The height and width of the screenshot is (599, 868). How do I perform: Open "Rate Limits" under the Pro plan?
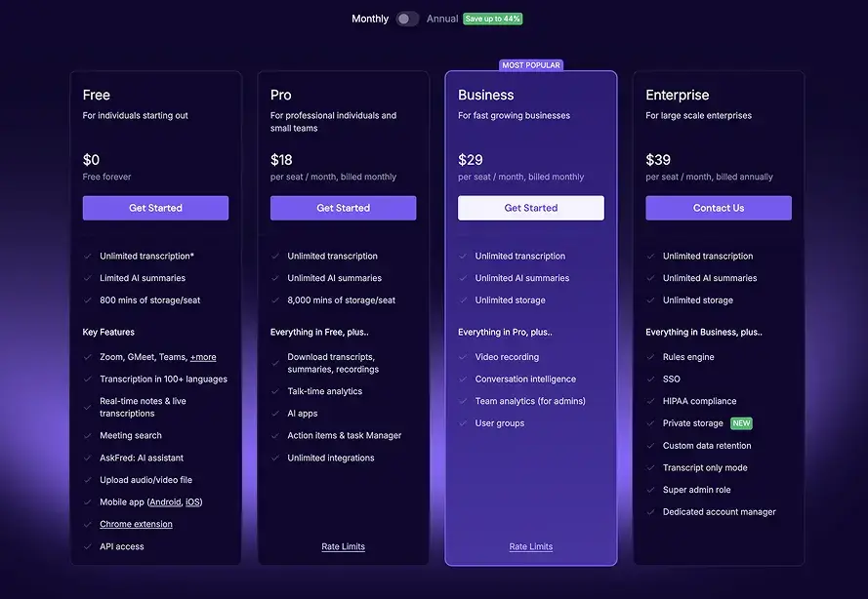[x=343, y=546]
